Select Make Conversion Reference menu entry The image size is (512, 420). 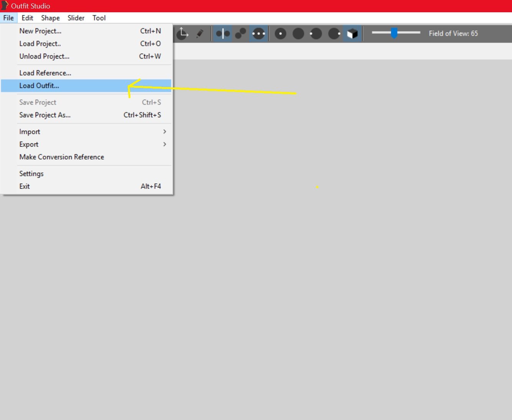pos(86,157)
